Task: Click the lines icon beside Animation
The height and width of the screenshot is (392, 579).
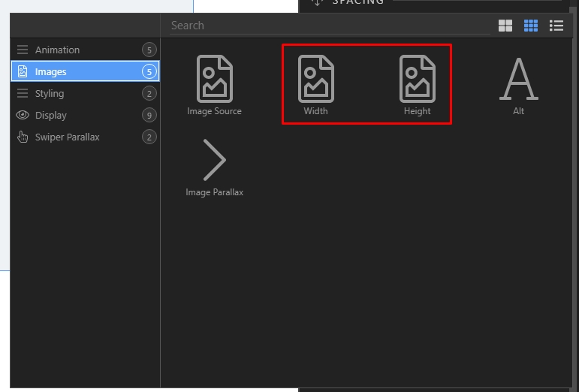Action: [23, 50]
